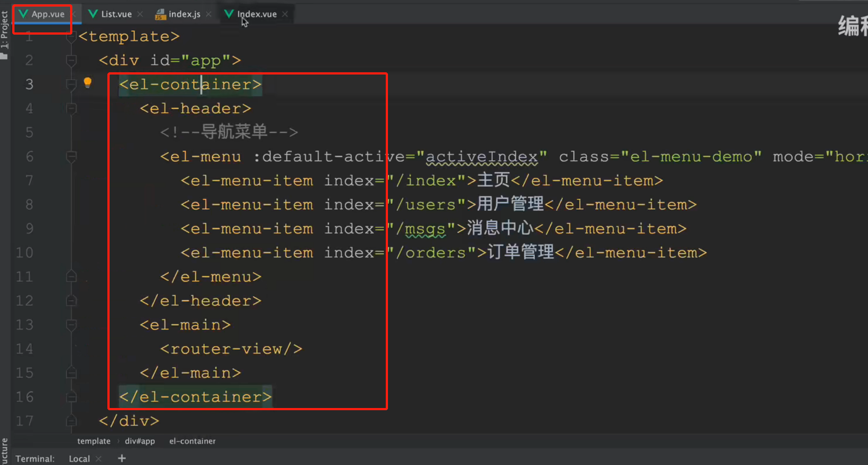868x465 pixels.
Task: Close the index.js tab
Action: pyautogui.click(x=209, y=14)
